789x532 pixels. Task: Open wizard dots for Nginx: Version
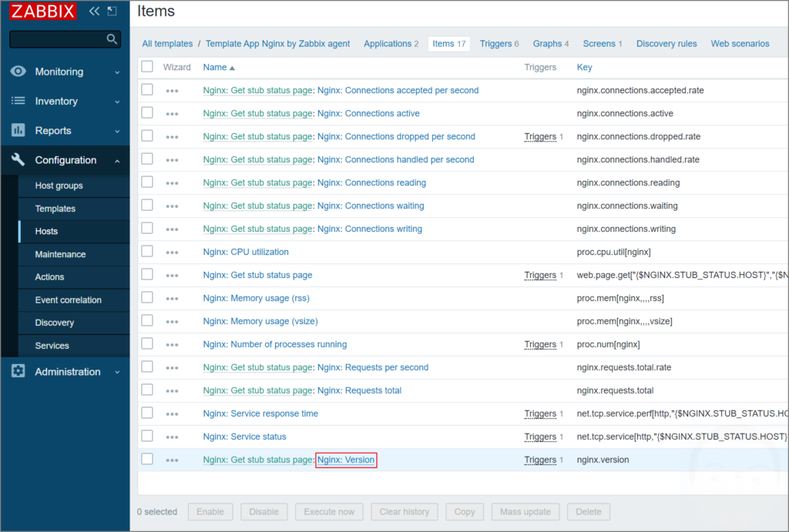pos(172,460)
